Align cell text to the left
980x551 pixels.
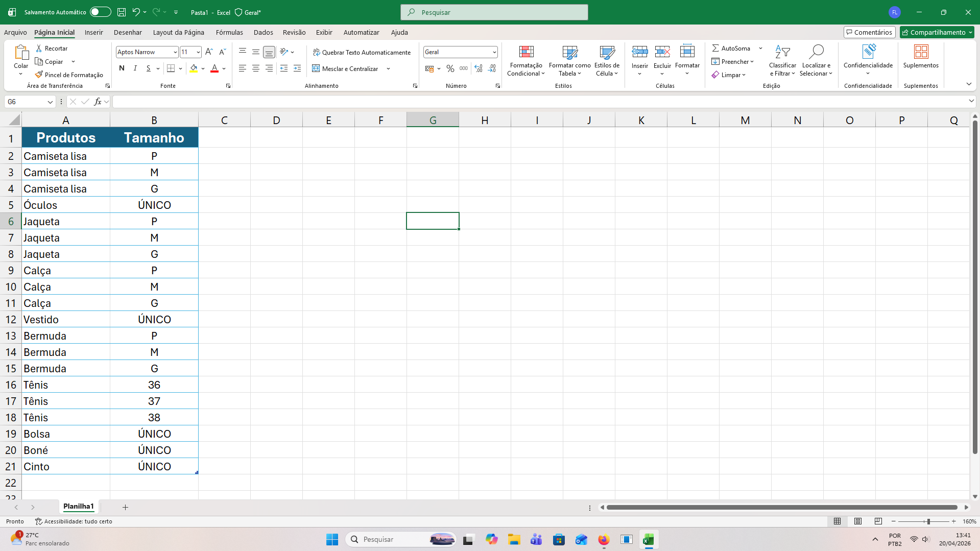click(243, 68)
